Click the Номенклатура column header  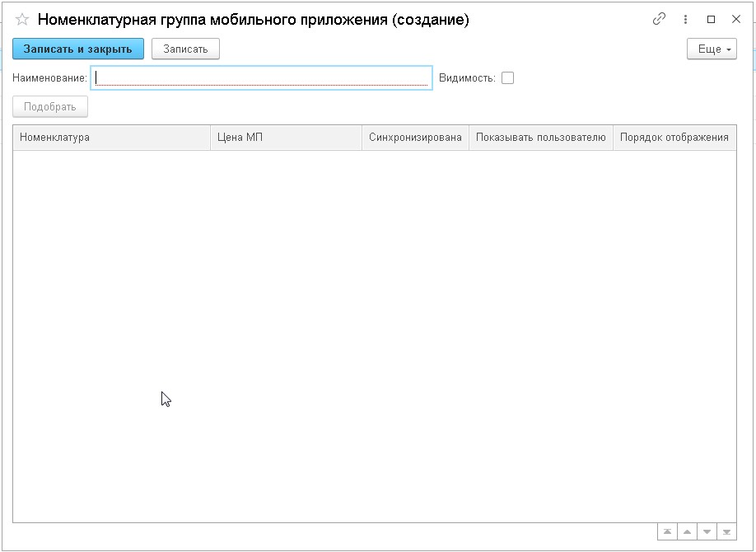point(111,138)
